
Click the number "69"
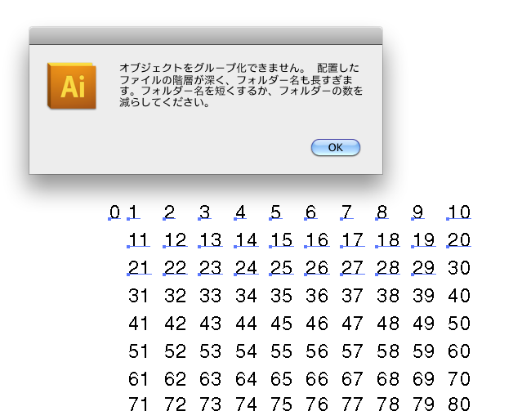tap(424, 379)
